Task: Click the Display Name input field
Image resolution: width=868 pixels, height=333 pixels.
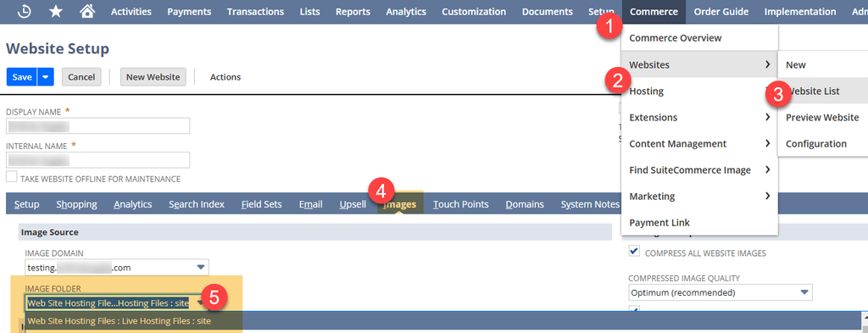Action: [98, 125]
